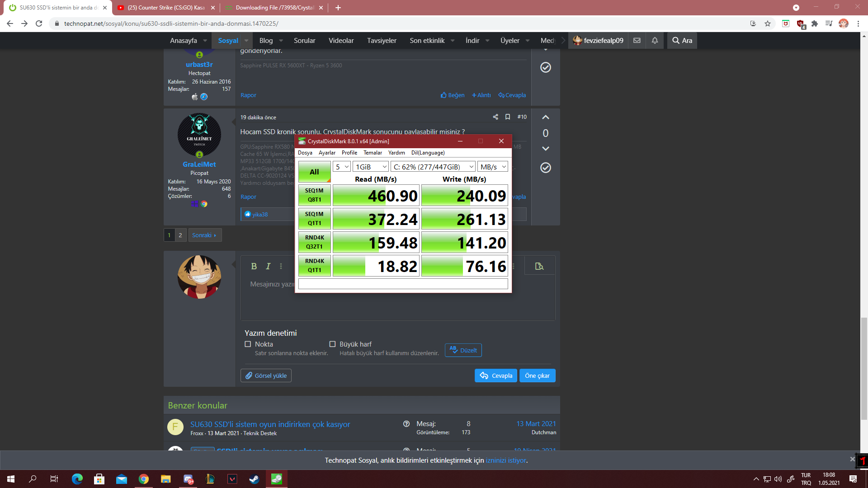Open the Ayarlar menu in CrystalDiskMark
This screenshot has width=868, height=488.
pos(326,153)
